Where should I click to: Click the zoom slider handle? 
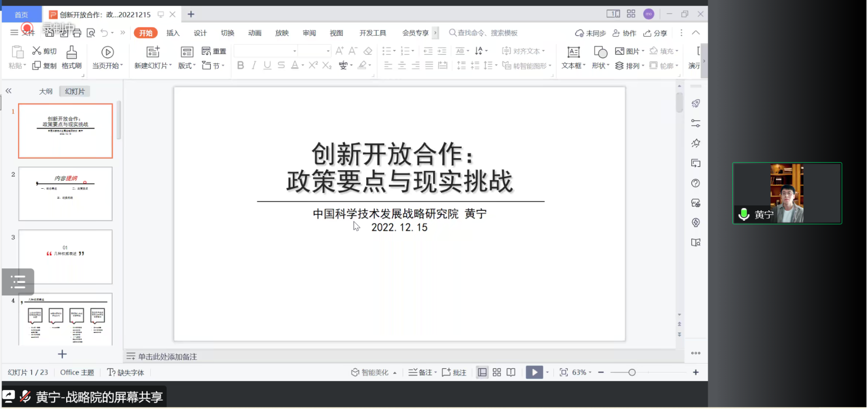coord(632,372)
